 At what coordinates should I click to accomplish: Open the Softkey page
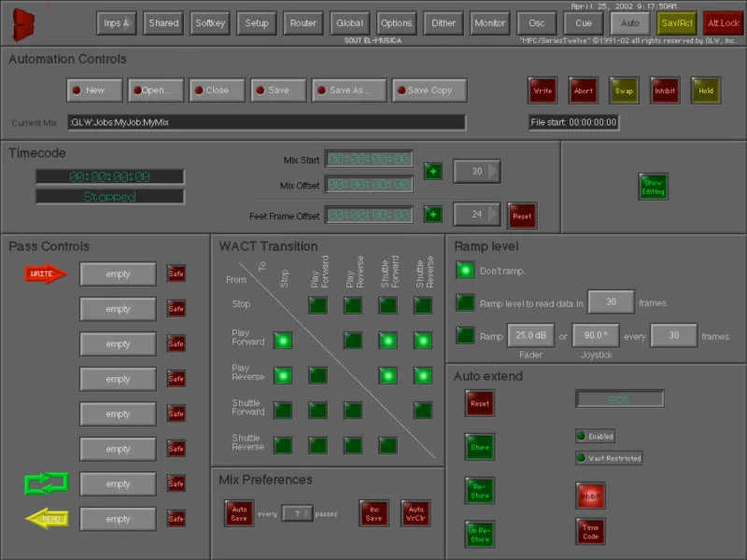(210, 23)
